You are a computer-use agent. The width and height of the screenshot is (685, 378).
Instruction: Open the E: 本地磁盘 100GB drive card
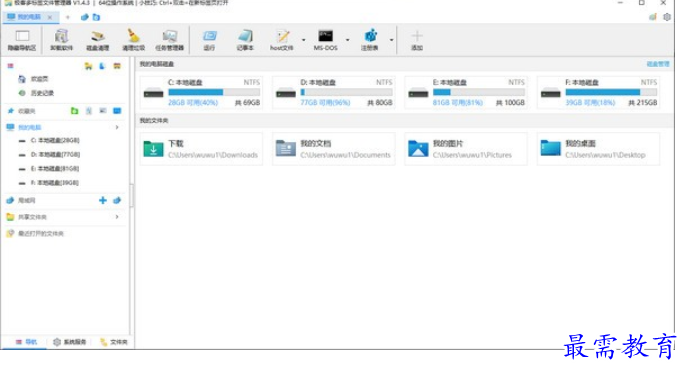(466, 92)
